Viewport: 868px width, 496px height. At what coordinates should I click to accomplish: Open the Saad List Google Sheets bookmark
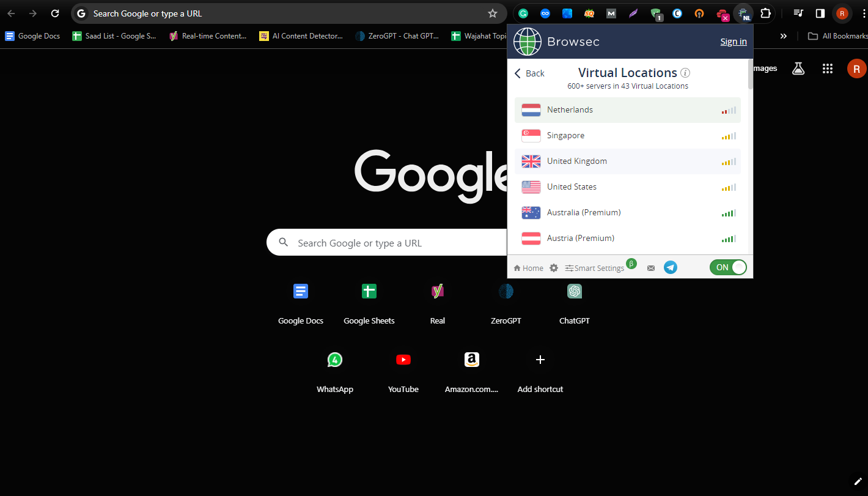click(114, 36)
